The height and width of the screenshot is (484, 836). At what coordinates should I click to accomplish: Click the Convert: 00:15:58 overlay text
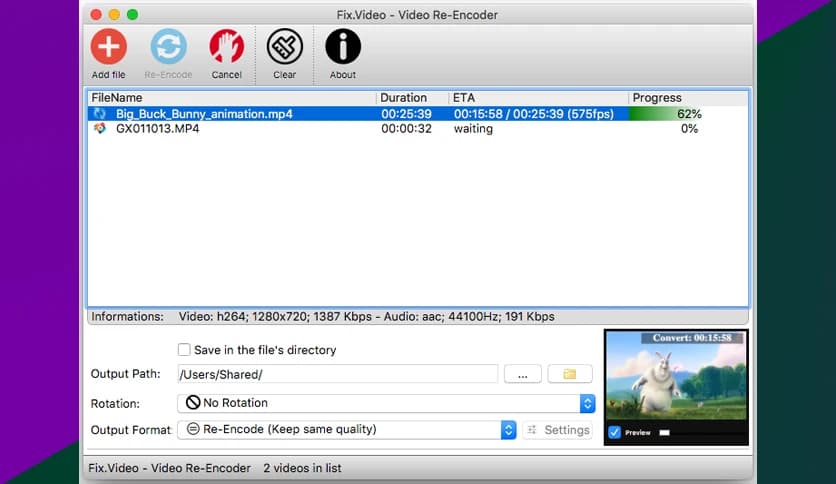(x=692, y=337)
